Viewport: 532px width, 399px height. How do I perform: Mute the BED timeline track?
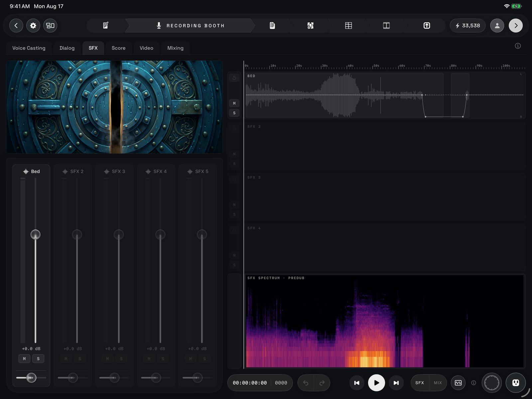234,103
